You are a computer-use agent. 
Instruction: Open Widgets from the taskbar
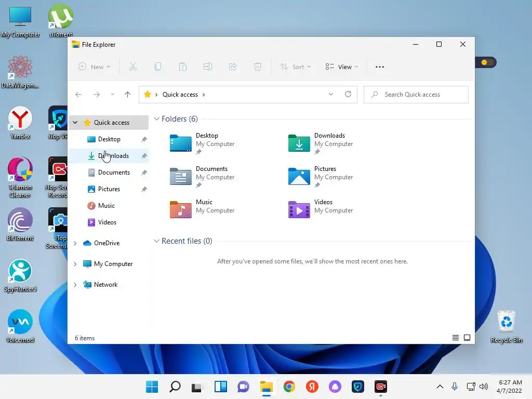coord(220,387)
